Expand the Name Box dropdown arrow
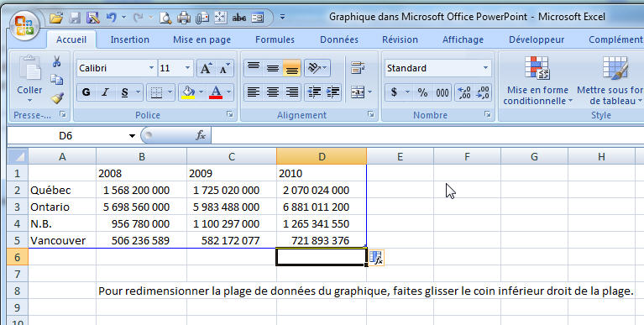 point(132,135)
